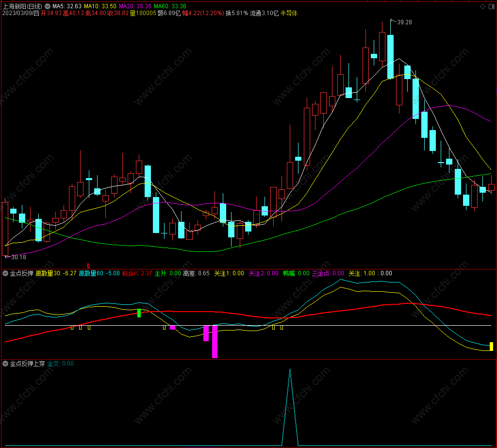This screenshot has height=448, width=497.
Task: Click the tallest magenta bar in 金点反弹
Action: click(215, 342)
